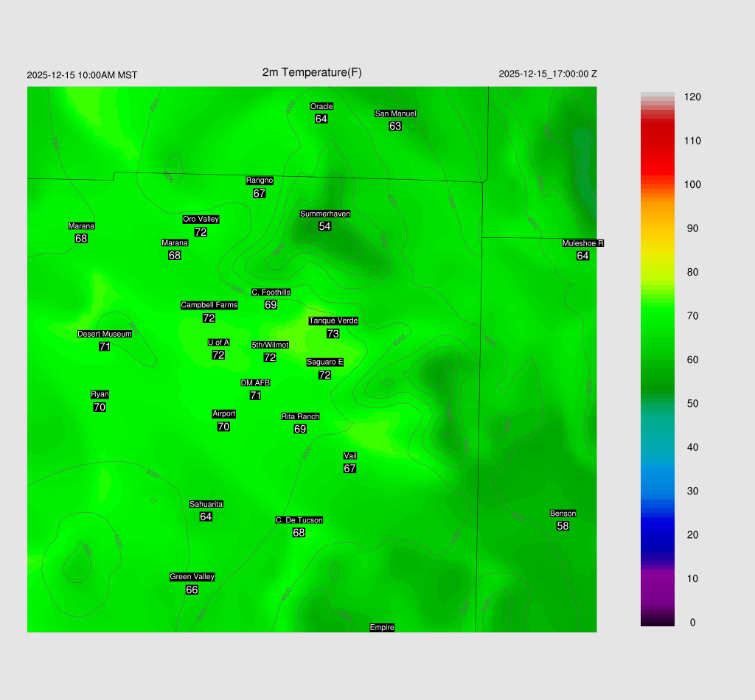Click the Green Valley station label

pyautogui.click(x=192, y=577)
